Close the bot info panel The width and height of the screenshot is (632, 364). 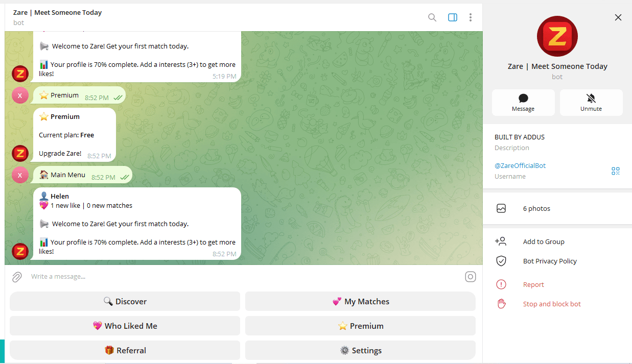(618, 17)
